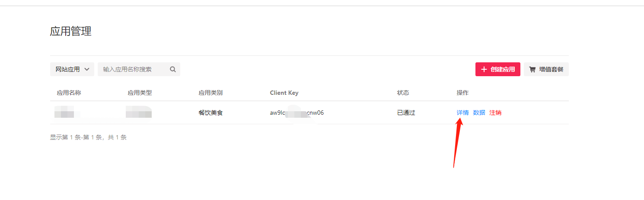Click the 操作 column header

coord(462,93)
